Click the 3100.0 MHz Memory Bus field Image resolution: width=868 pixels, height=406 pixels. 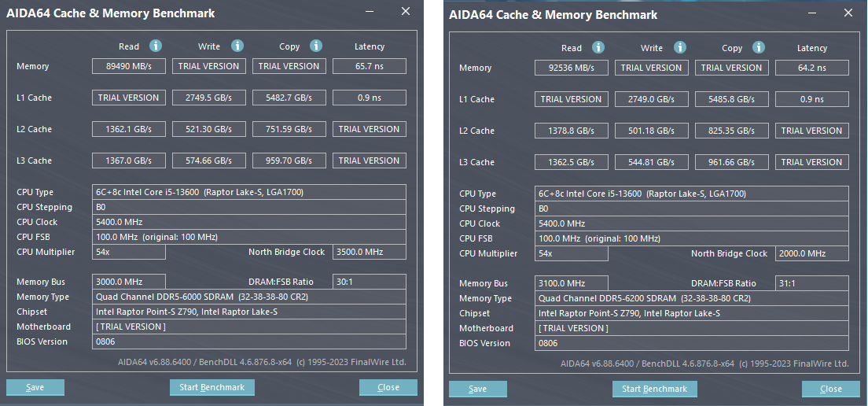(572, 283)
